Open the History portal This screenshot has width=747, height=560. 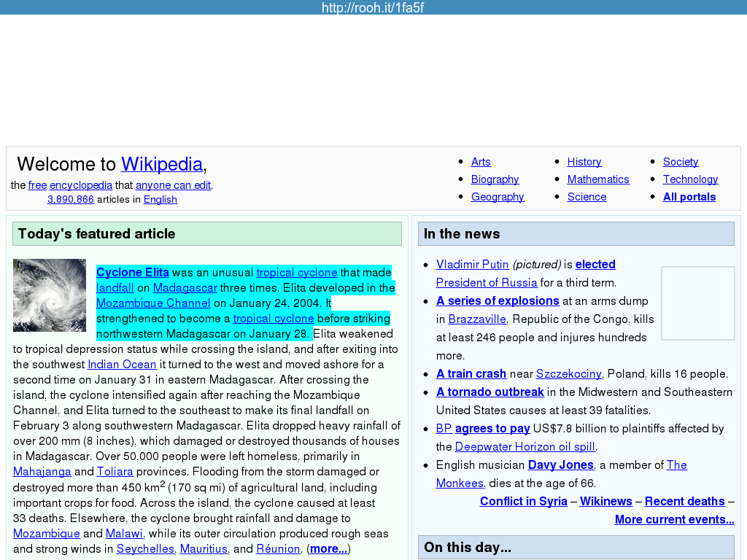pos(584,162)
